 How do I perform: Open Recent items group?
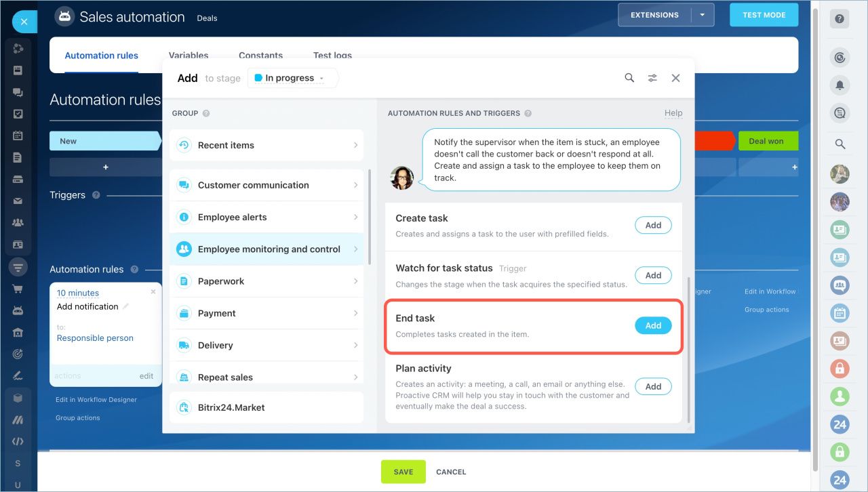pos(267,145)
